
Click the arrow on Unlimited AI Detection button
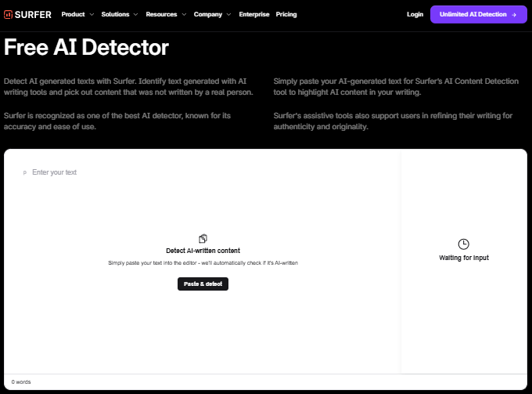(514, 15)
